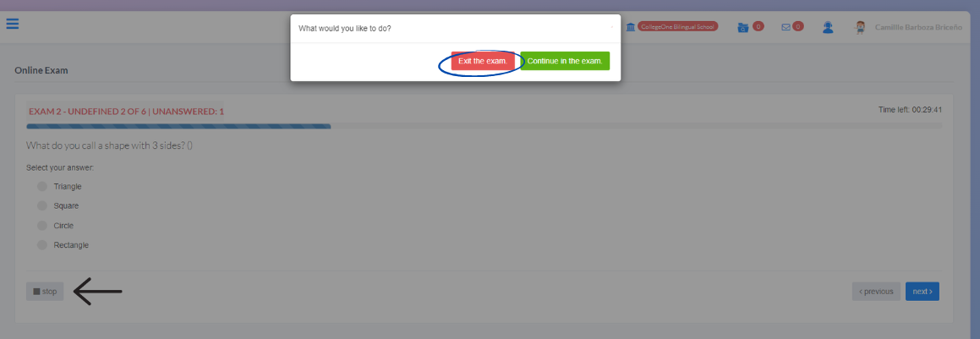Viewport: 980px width, 339px height.
Task: Go back with the previous button
Action: point(876,292)
